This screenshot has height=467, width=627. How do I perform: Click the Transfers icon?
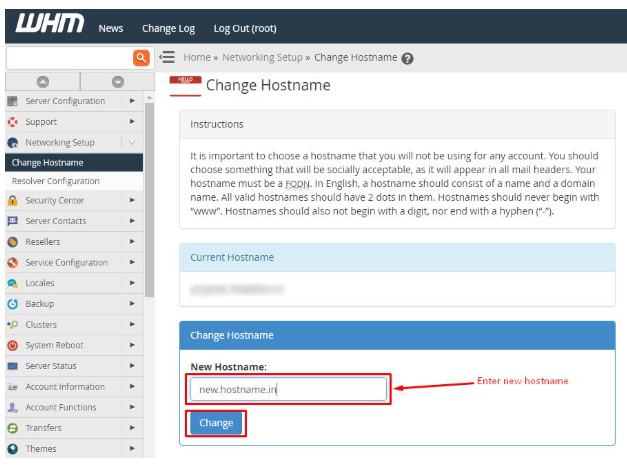point(12,428)
